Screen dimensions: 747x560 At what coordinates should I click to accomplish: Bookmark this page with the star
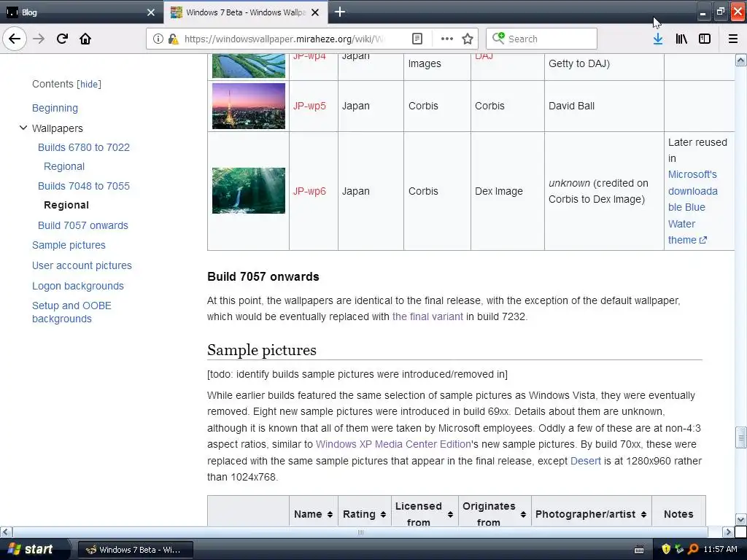pos(468,39)
